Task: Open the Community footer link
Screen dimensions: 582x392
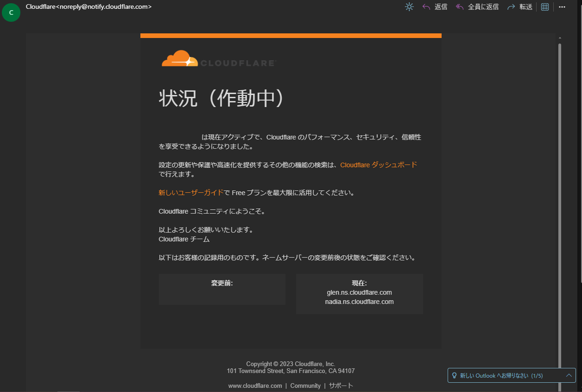Action: tap(305, 385)
